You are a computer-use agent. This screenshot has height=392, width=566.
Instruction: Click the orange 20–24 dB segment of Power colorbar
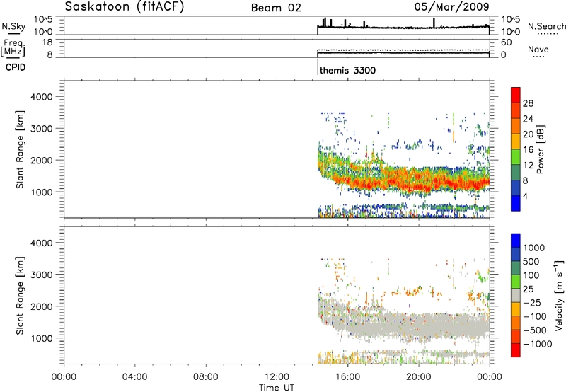[x=516, y=126]
